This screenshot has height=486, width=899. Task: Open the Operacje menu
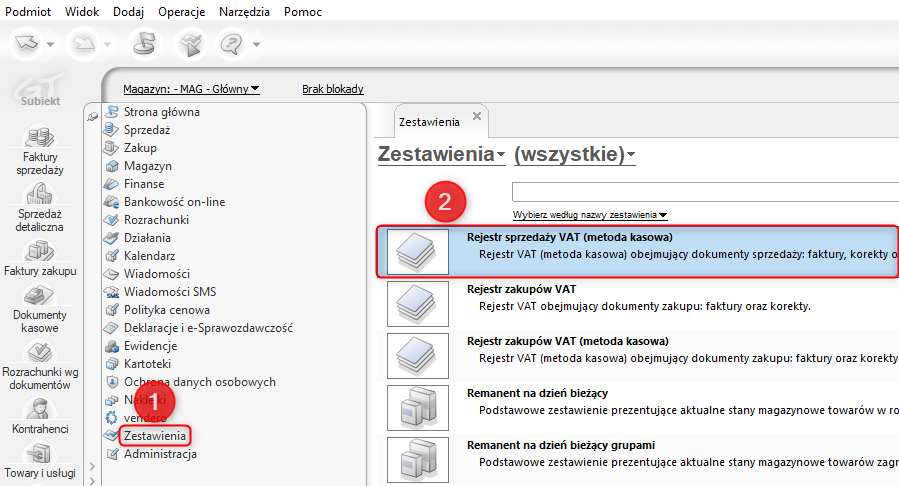(x=181, y=11)
